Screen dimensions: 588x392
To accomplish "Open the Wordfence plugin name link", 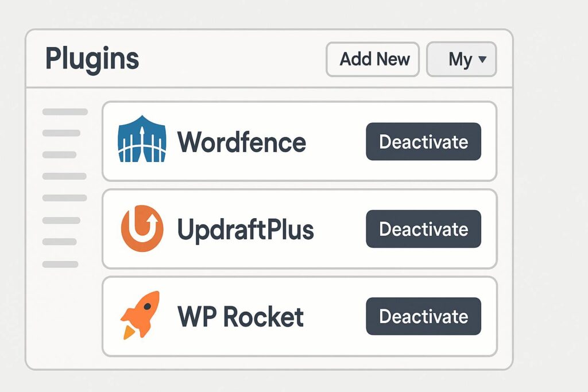I will [241, 142].
